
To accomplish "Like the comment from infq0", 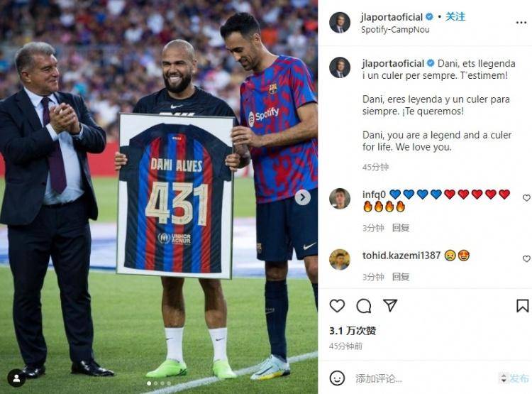I will click(x=526, y=197).
